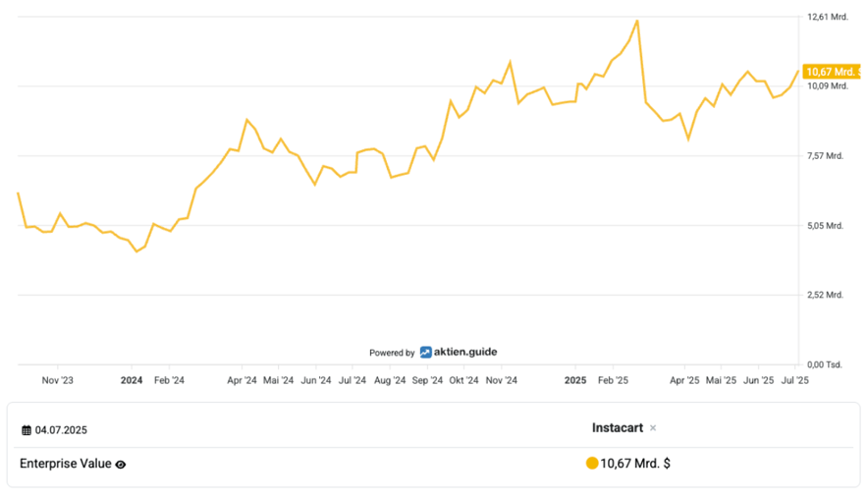Click the Mai '25 timeline label
Viewport: 868px width, 499px height.
click(722, 380)
